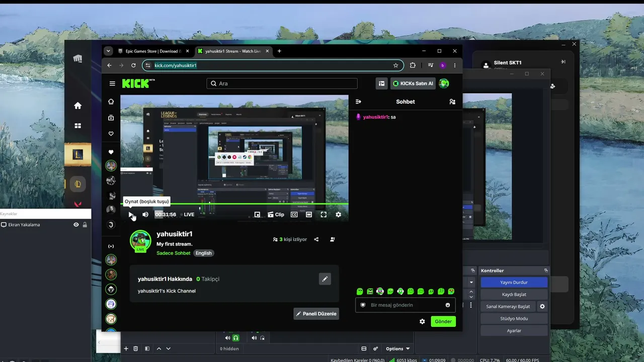
Task: Select League of Legends in Riot sidebar
Action: click(x=78, y=155)
